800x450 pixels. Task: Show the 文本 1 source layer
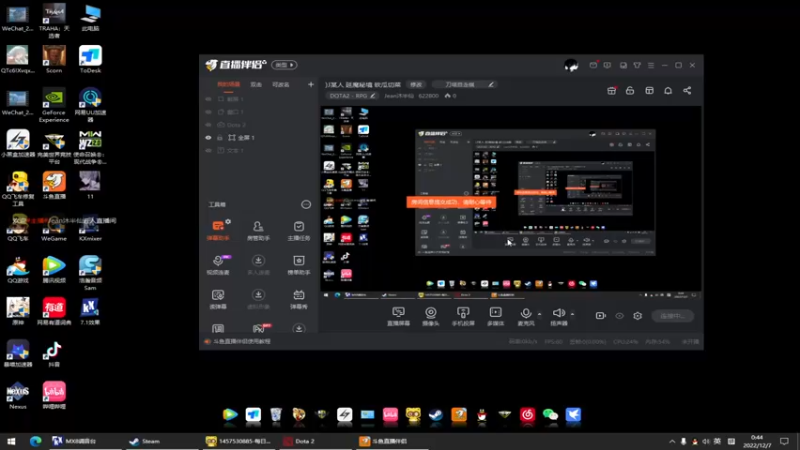[208, 151]
